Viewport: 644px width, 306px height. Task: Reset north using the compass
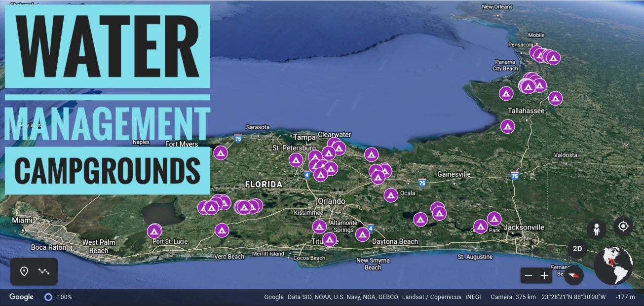(573, 275)
